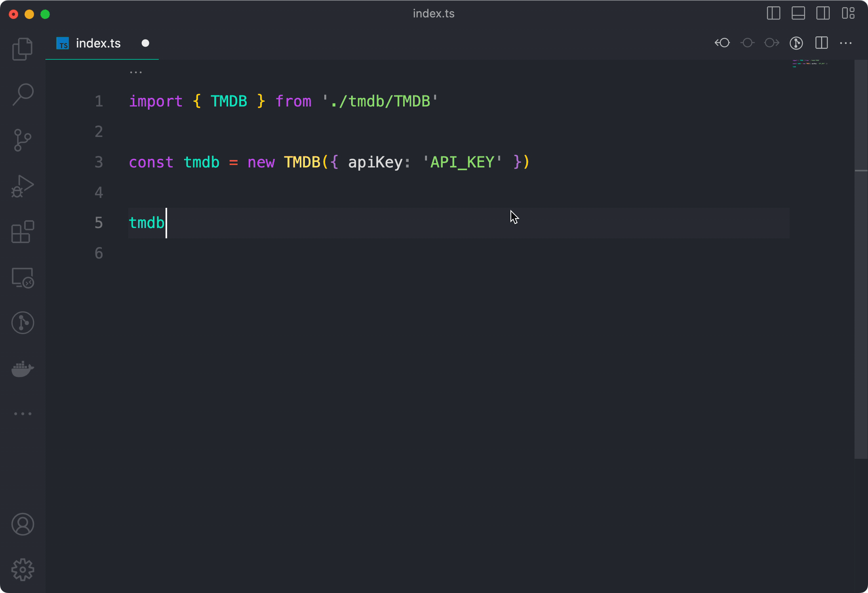Expand the breadcrumb ellipsis above line 1
This screenshot has height=593, width=868.
[136, 72]
